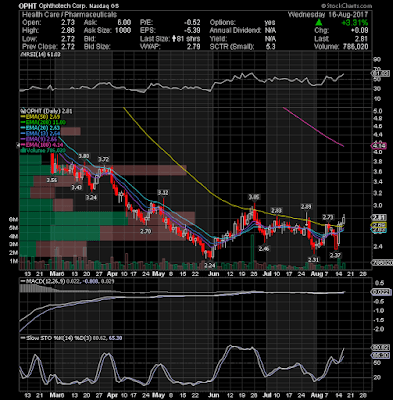Select the green EMA(200) legend entry

coord(39,122)
